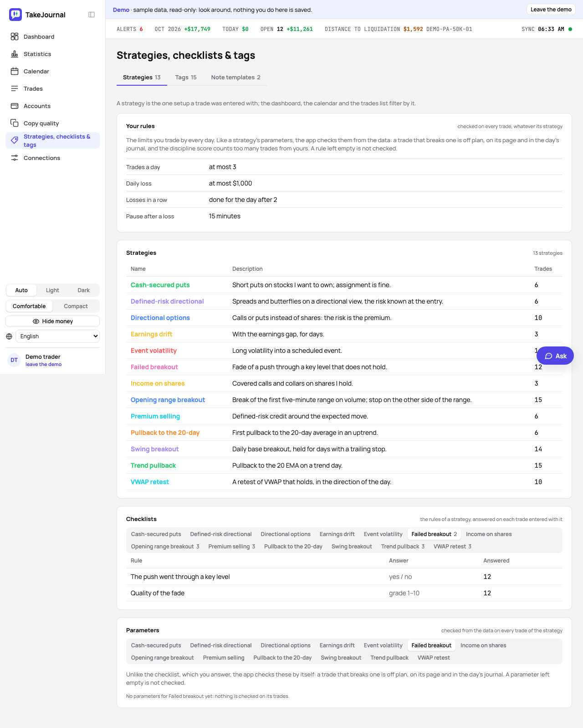Go to Connections page
The width and height of the screenshot is (583, 728).
click(52, 158)
